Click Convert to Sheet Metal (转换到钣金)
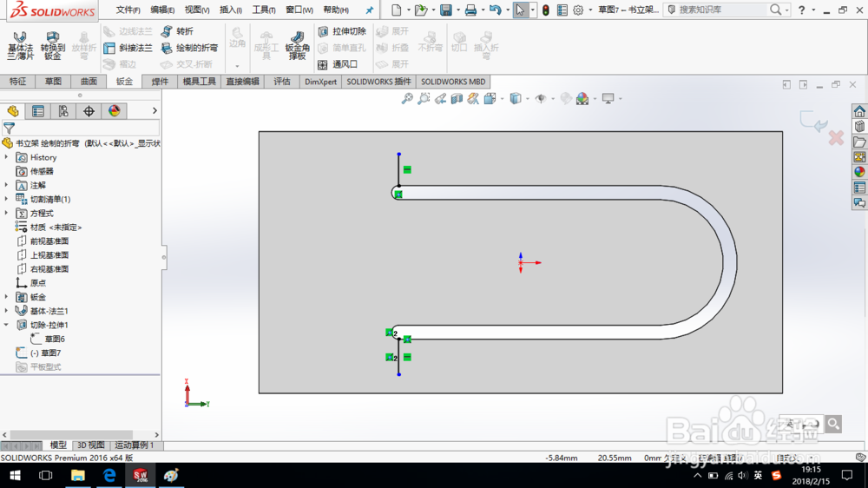The image size is (868, 488). pyautogui.click(x=53, y=45)
